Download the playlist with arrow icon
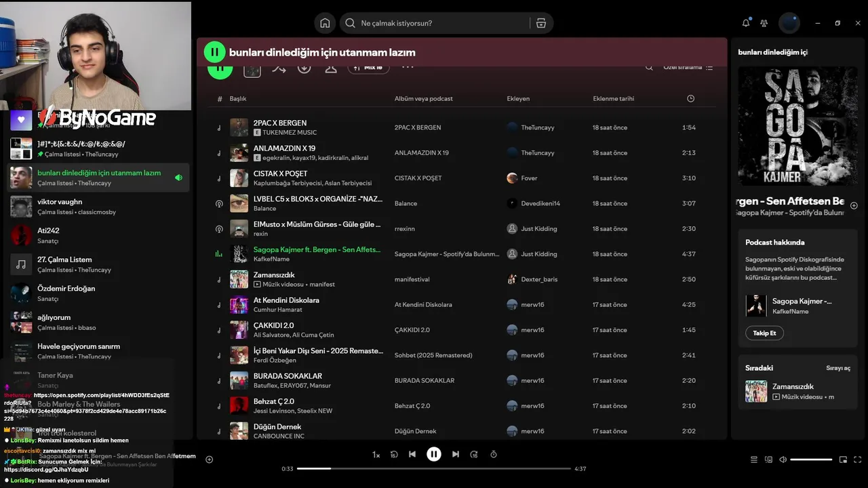Screen dimensions: 868x488 (304, 68)
